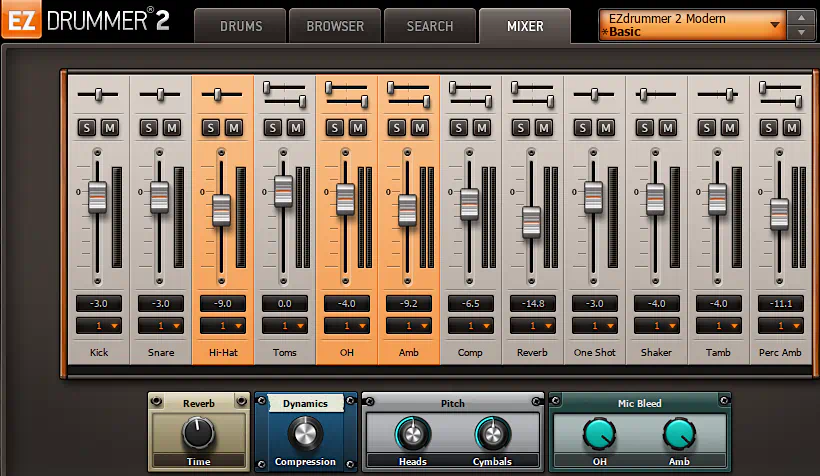The height and width of the screenshot is (476, 820).
Task: Open Toms channel output dropdown
Action: (285, 326)
